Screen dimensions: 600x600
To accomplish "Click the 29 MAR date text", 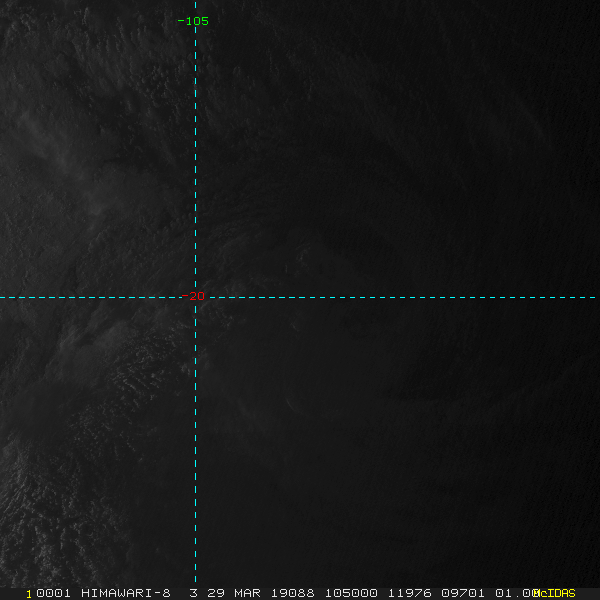I will [x=234, y=593].
